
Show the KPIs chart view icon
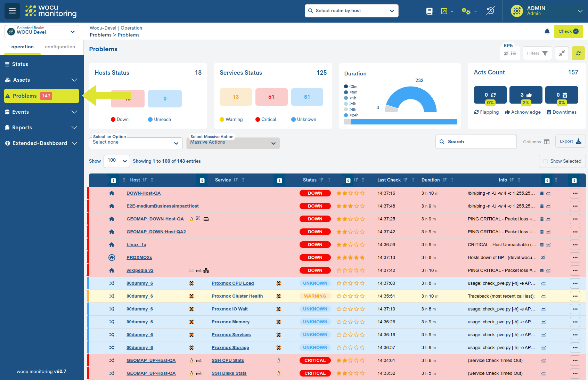point(506,54)
